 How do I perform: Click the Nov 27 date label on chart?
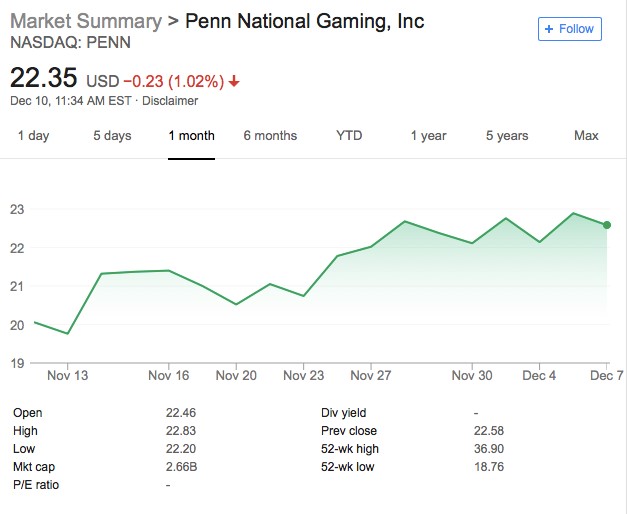pos(371,376)
